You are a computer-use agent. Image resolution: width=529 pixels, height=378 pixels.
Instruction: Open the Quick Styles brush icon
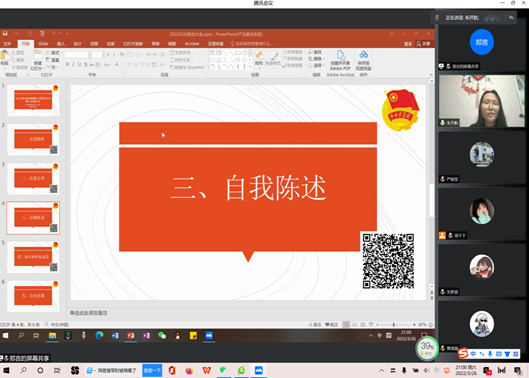pos(273,55)
